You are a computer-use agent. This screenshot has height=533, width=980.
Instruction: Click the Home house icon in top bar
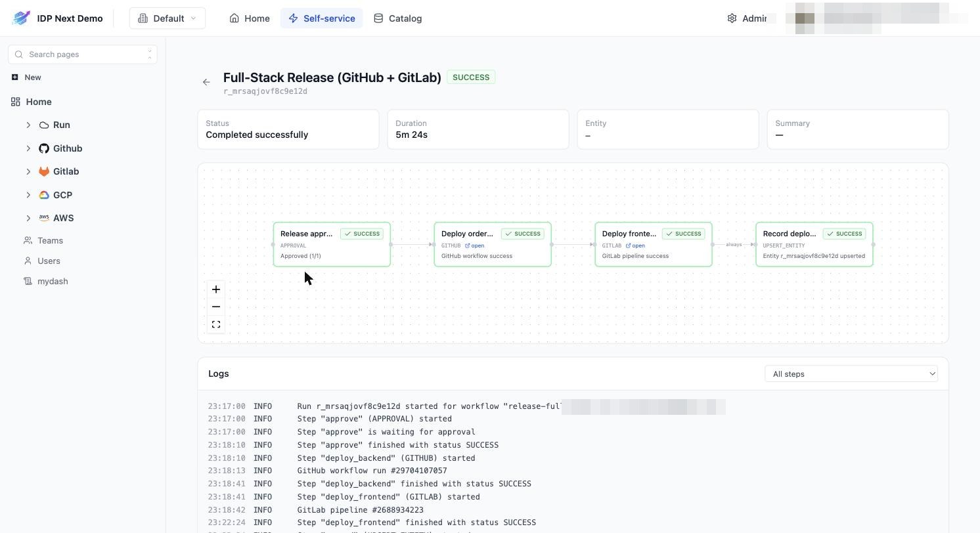[234, 18]
